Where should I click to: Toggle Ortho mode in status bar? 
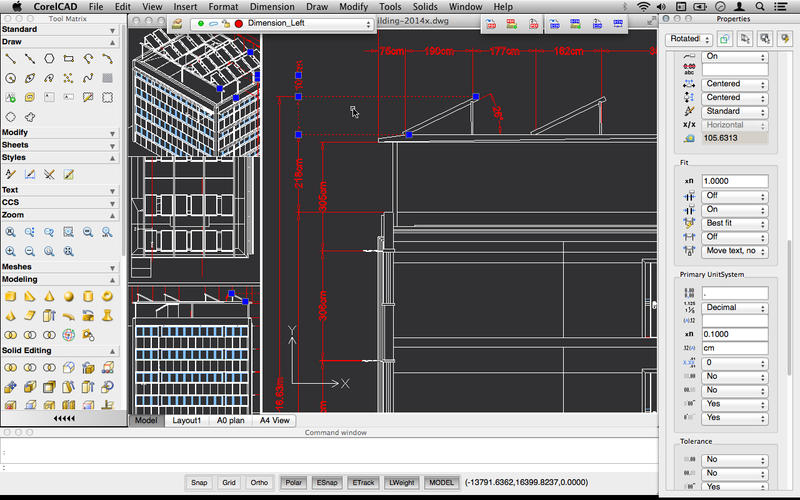click(x=259, y=483)
